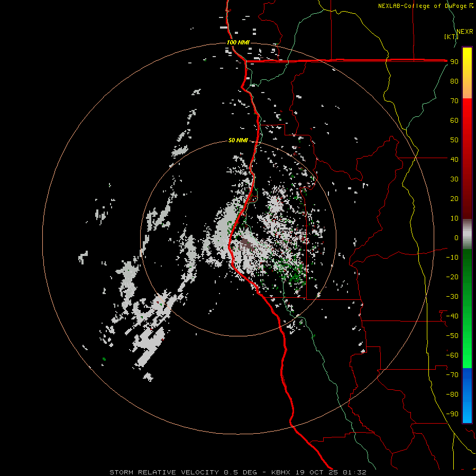This screenshot has width=476, height=476.
Task: Click the 01:32 timestamp
Action: tap(354, 472)
